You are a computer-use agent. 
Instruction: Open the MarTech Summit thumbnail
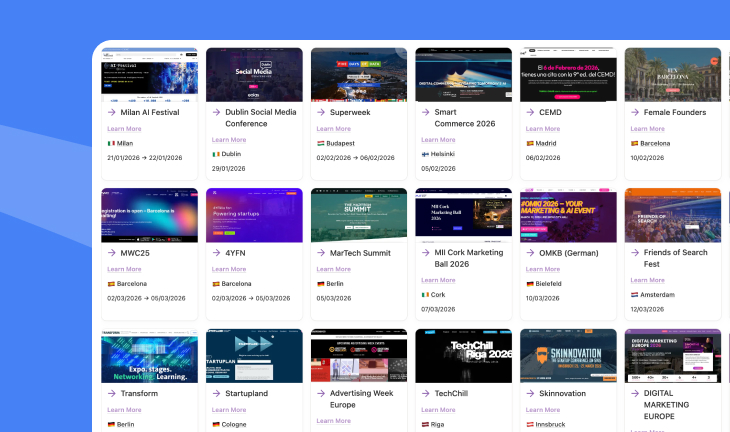359,215
